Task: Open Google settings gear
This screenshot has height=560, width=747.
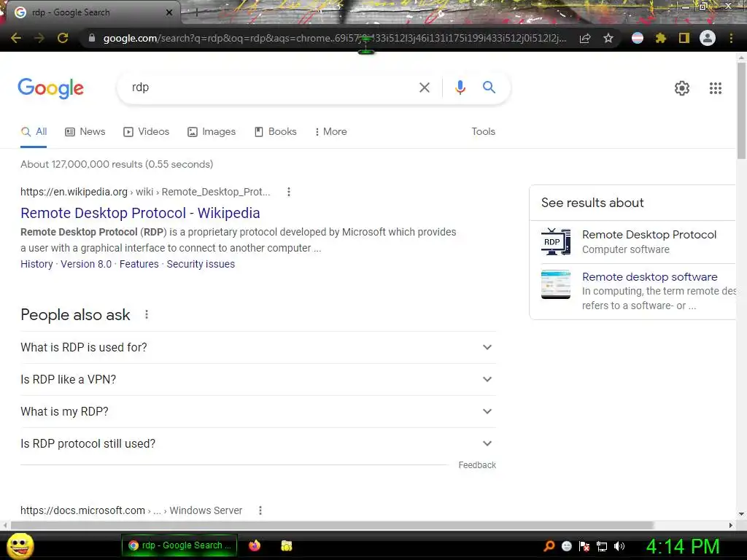Action: coord(682,88)
